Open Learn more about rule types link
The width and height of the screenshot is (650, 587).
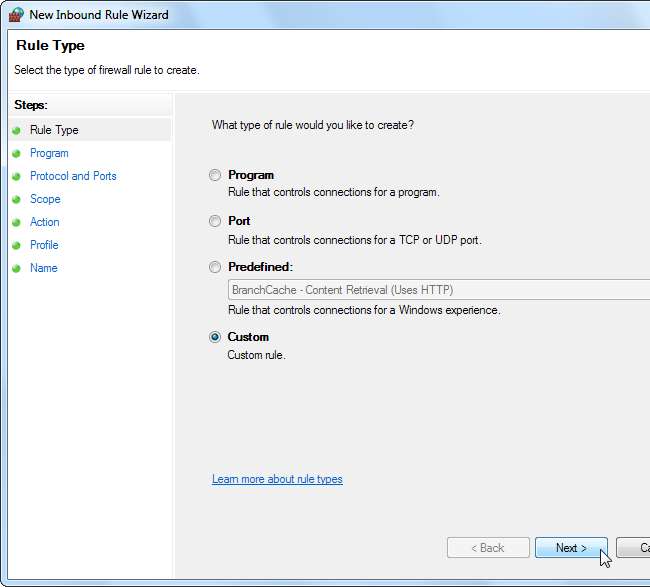point(277,479)
